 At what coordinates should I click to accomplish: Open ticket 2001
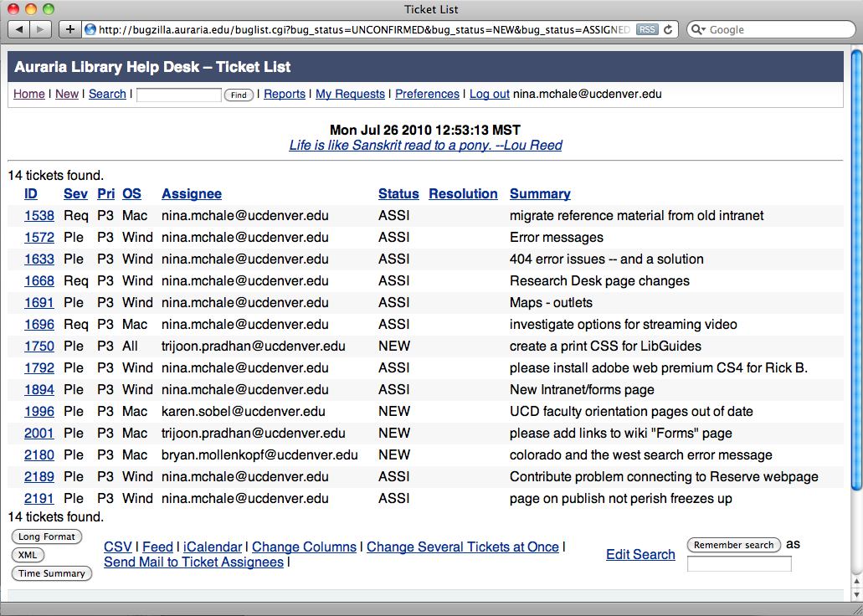[39, 434]
